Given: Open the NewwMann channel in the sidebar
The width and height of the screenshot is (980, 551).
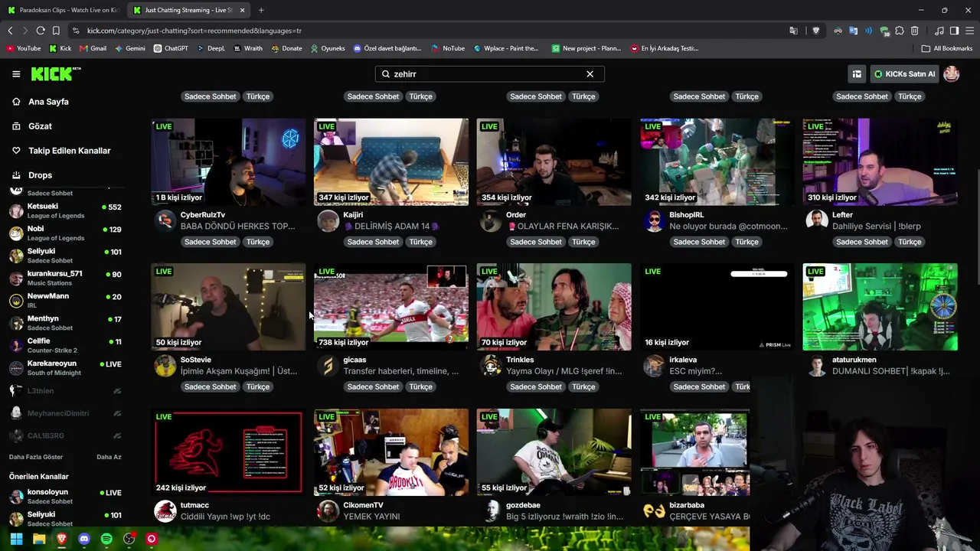Looking at the screenshot, I should point(66,300).
